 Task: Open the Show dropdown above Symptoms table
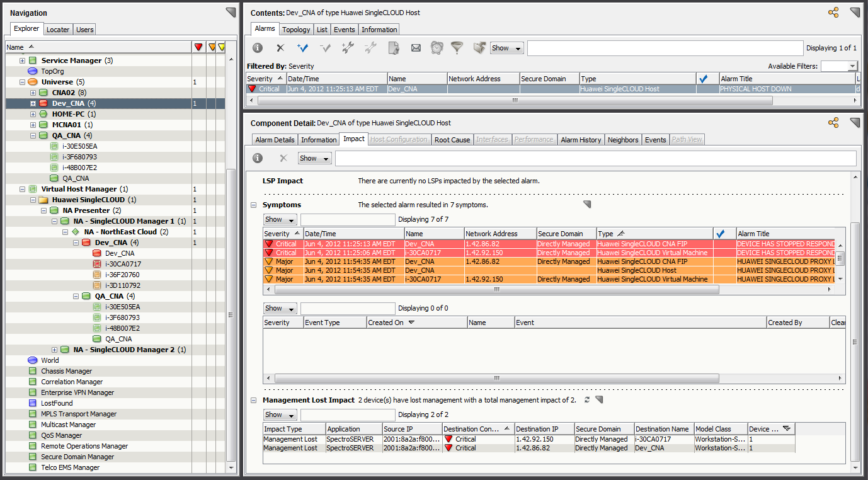tap(280, 220)
